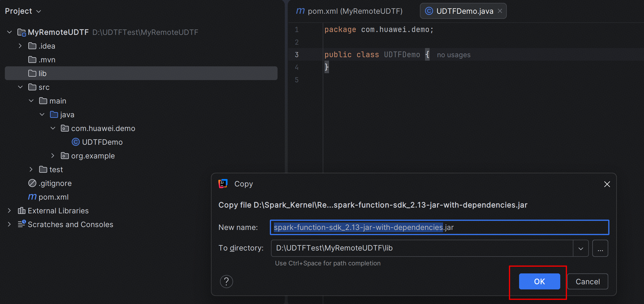Click the .idea folder icon
The width and height of the screenshot is (644, 304).
(32, 46)
